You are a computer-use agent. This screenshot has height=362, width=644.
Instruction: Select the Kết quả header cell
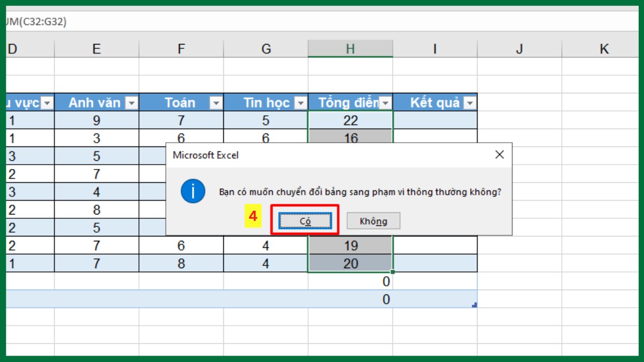[435, 102]
